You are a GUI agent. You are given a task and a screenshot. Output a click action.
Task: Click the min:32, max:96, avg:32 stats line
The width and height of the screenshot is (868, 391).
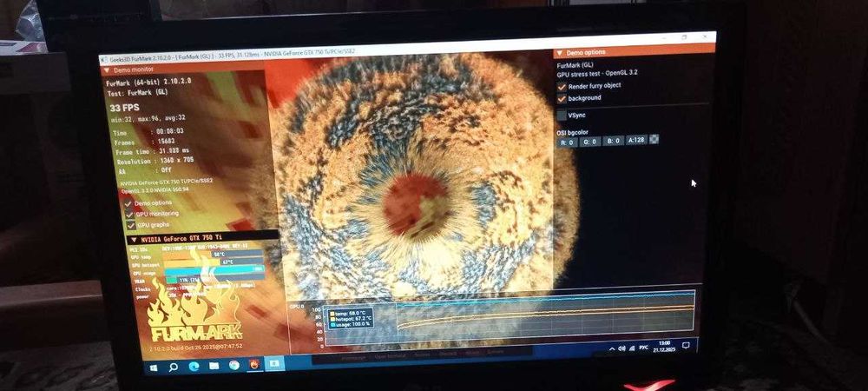click(x=148, y=117)
